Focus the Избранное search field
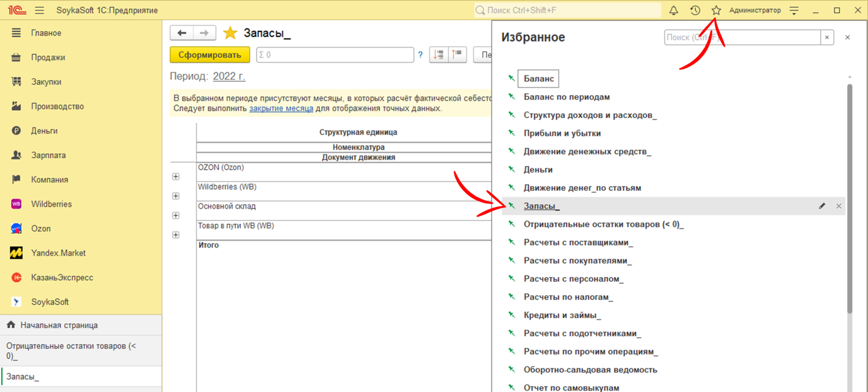Screen dimensions: 868x392 point(742,37)
